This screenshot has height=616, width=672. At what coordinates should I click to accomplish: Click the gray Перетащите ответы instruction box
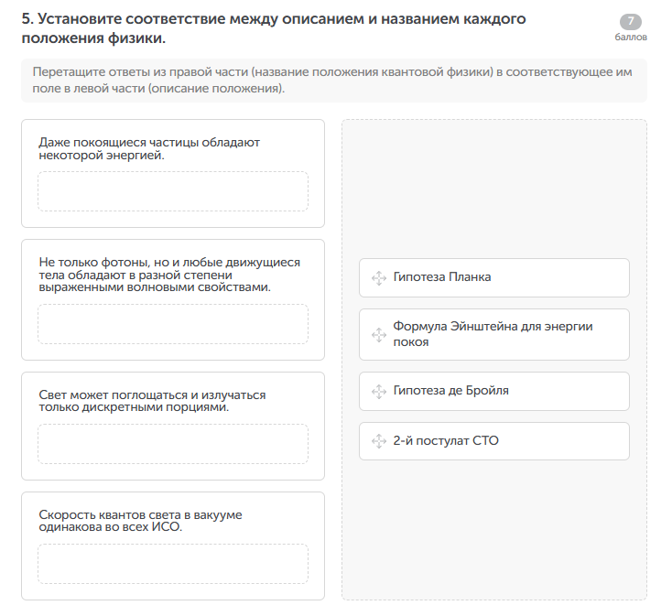click(333, 81)
